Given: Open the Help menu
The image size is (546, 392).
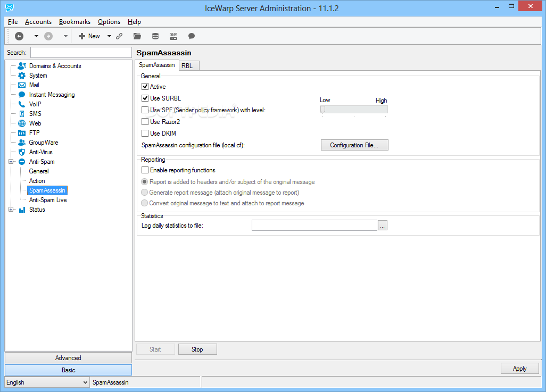Looking at the screenshot, I should (134, 22).
